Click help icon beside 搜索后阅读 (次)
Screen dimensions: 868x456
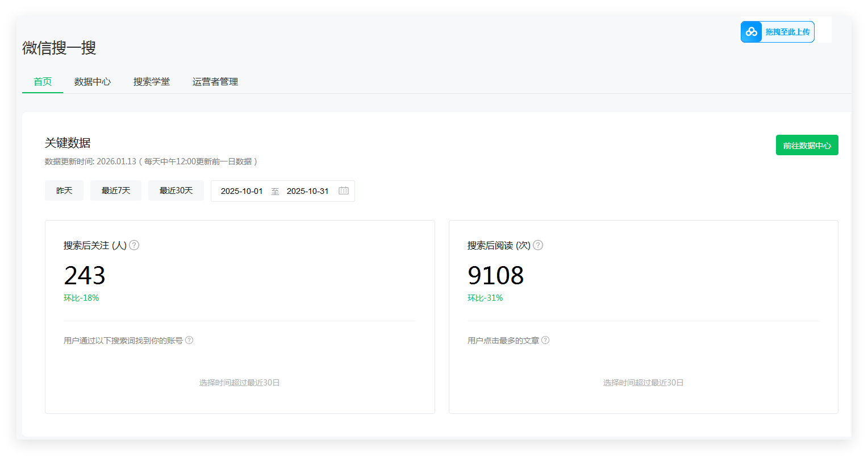[x=538, y=245]
